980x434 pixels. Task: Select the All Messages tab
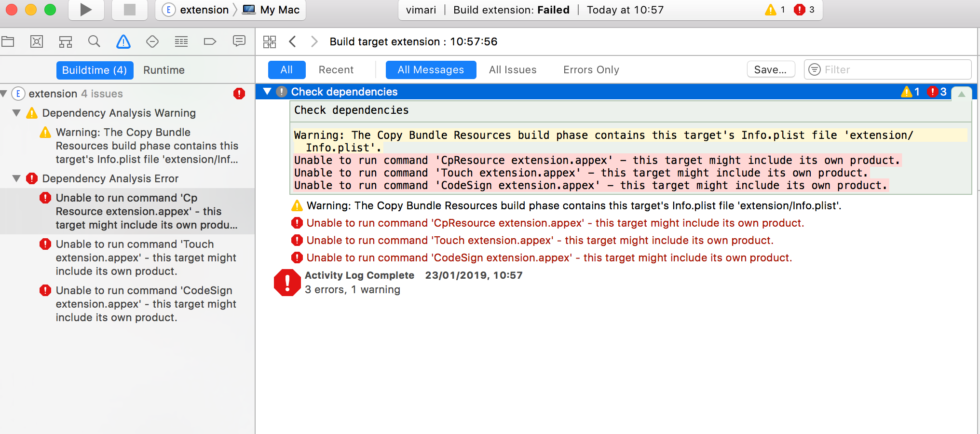pos(430,69)
